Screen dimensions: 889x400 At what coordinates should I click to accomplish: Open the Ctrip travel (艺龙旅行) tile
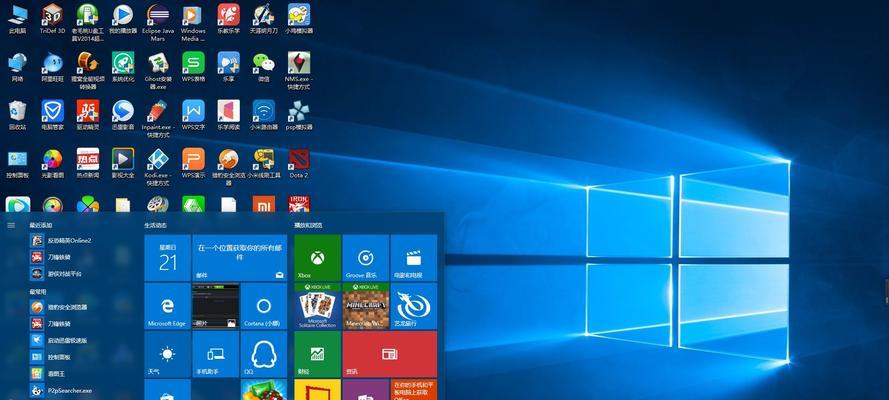pyautogui.click(x=414, y=306)
